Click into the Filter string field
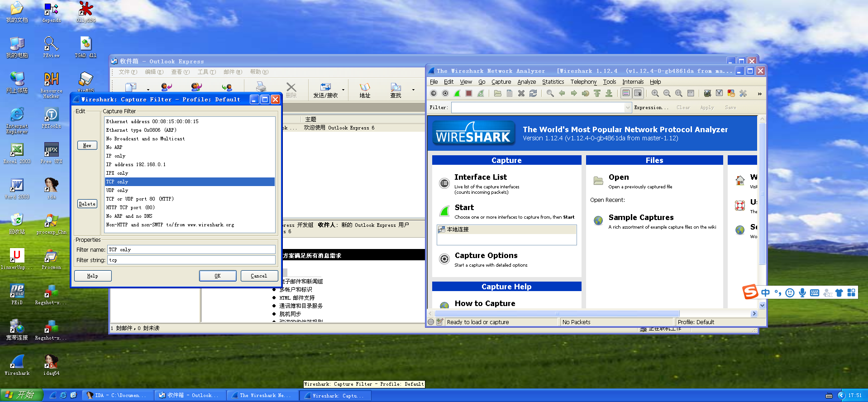868x402 pixels. point(191,260)
